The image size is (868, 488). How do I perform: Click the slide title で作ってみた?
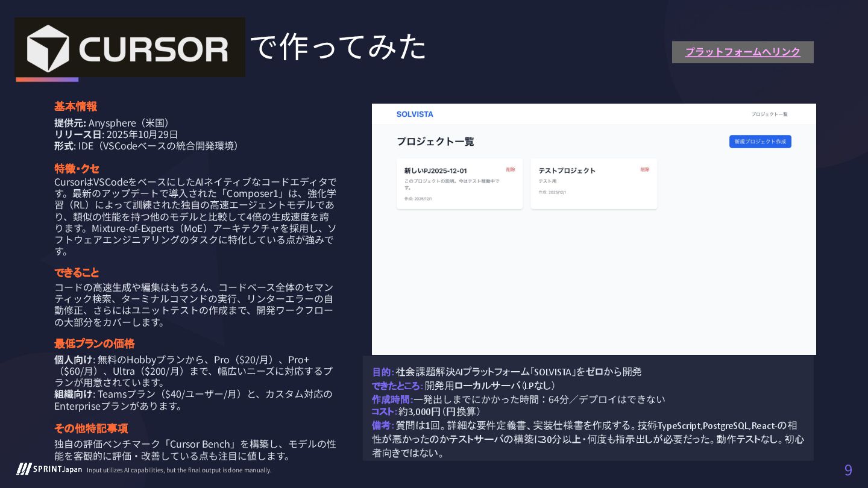(x=338, y=47)
